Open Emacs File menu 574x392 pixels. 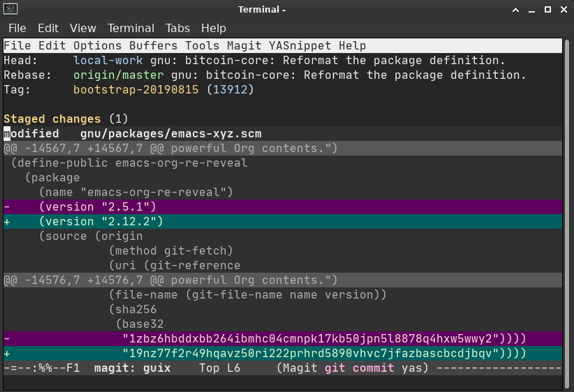(17, 46)
